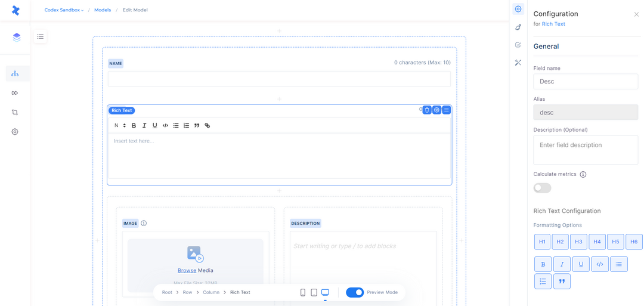
Task: Click the Codex logo icon
Action: coord(16,10)
